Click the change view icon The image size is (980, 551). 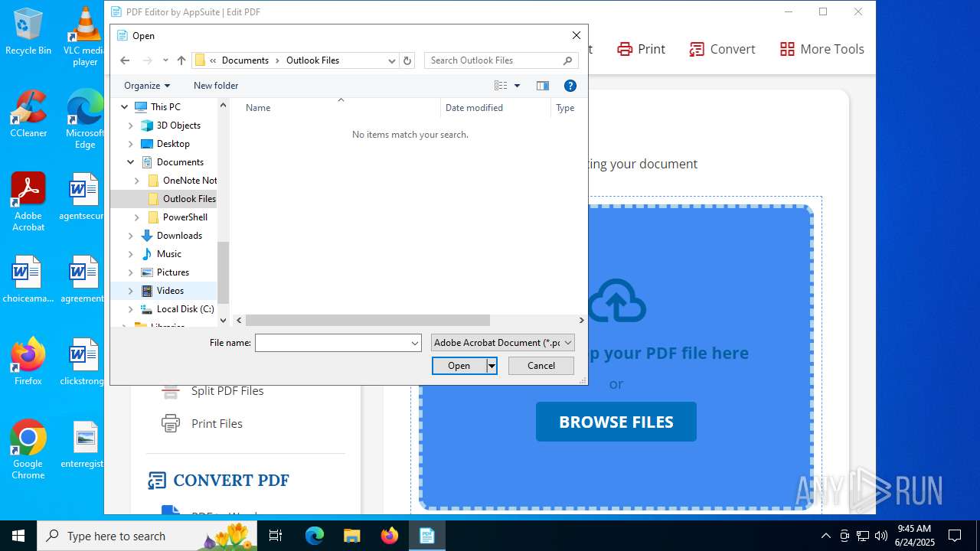[501, 86]
